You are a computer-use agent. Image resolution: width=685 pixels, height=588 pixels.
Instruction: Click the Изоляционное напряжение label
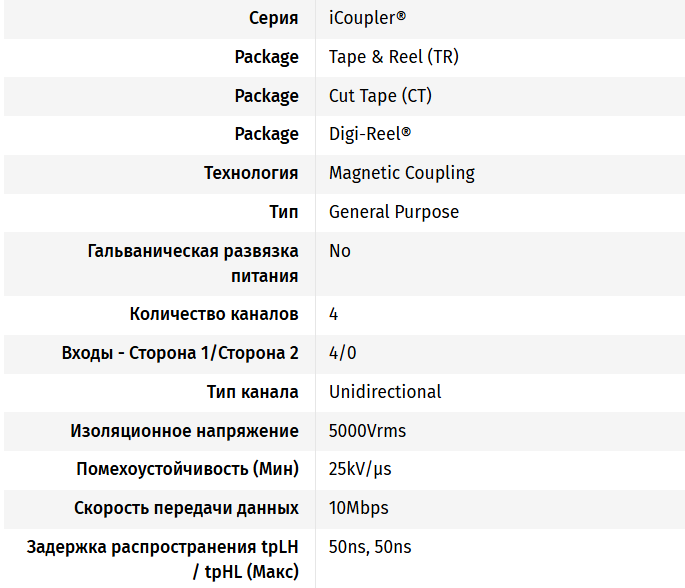(x=184, y=431)
